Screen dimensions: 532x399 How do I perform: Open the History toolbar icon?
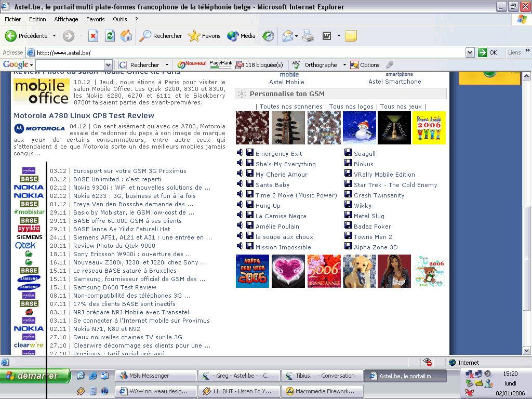point(268,36)
